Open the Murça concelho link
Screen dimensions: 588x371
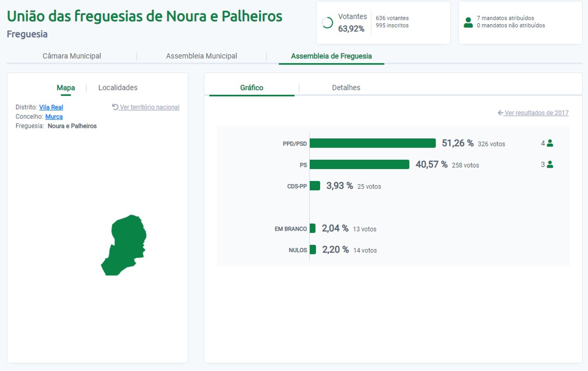pos(54,117)
